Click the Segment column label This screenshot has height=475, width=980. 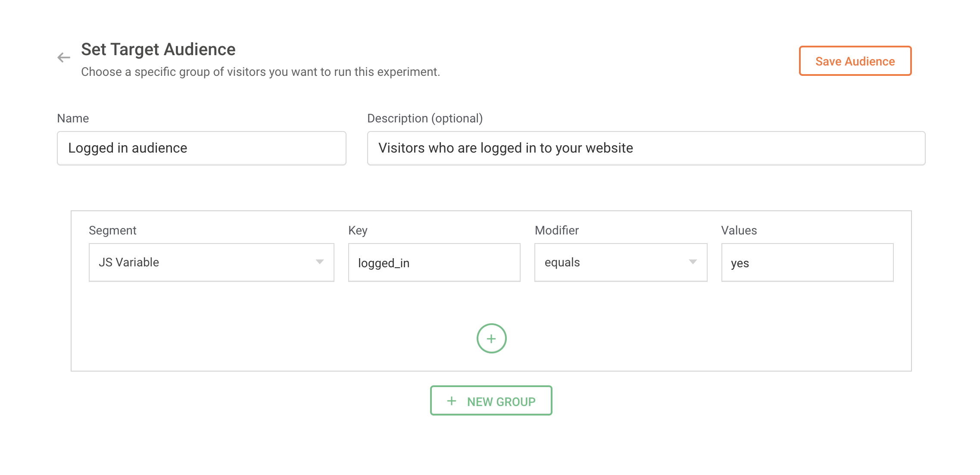(112, 231)
